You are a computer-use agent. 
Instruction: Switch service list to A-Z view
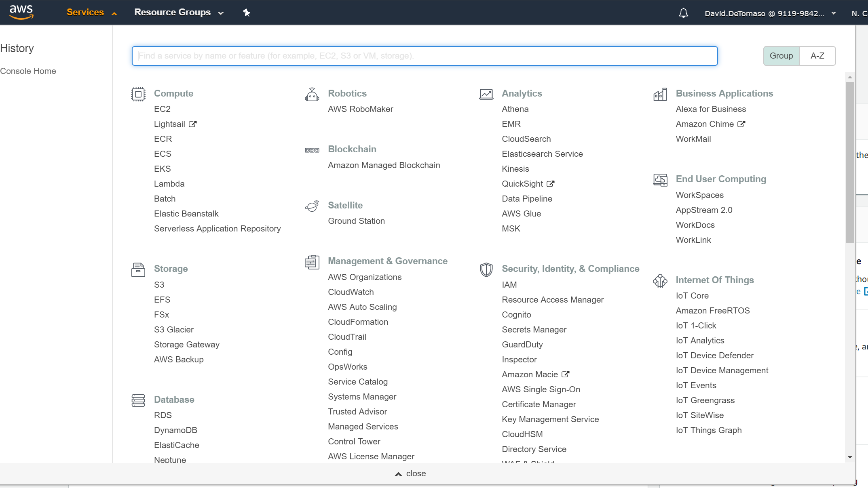(x=817, y=56)
